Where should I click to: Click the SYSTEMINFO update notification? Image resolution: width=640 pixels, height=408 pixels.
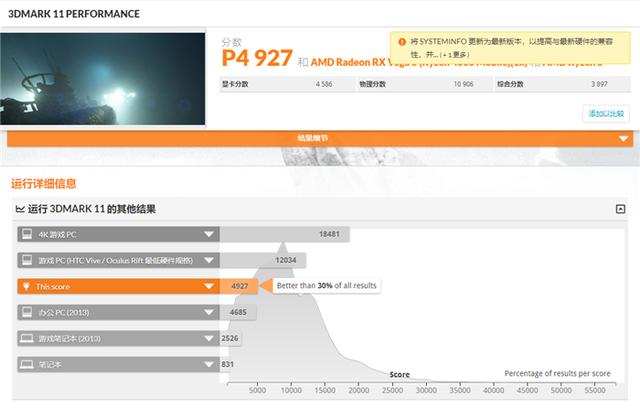[510, 48]
